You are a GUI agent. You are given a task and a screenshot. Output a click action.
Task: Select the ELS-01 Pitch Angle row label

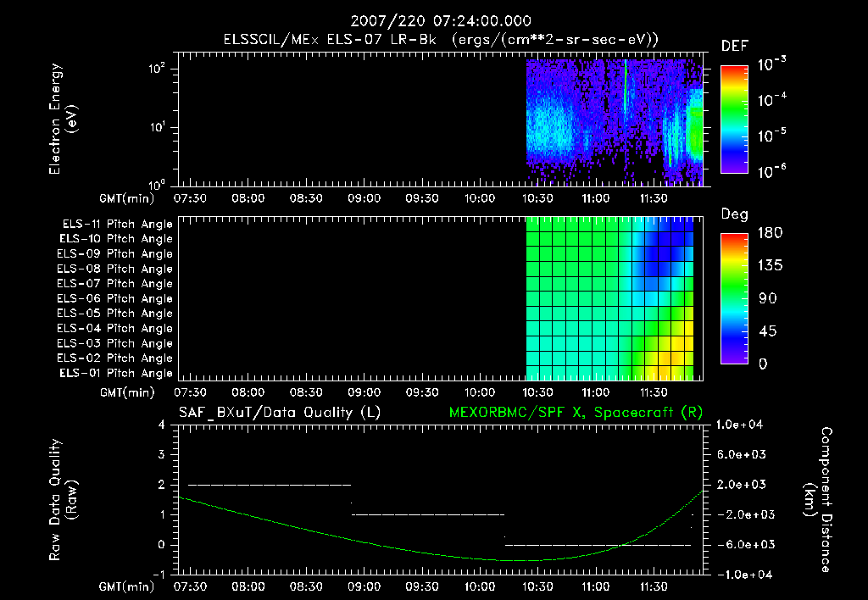tap(116, 373)
